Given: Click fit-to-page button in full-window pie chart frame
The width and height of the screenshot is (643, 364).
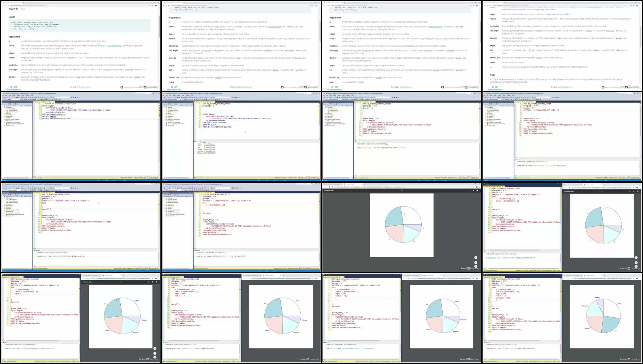Looking at the screenshot, I should coord(476,258).
